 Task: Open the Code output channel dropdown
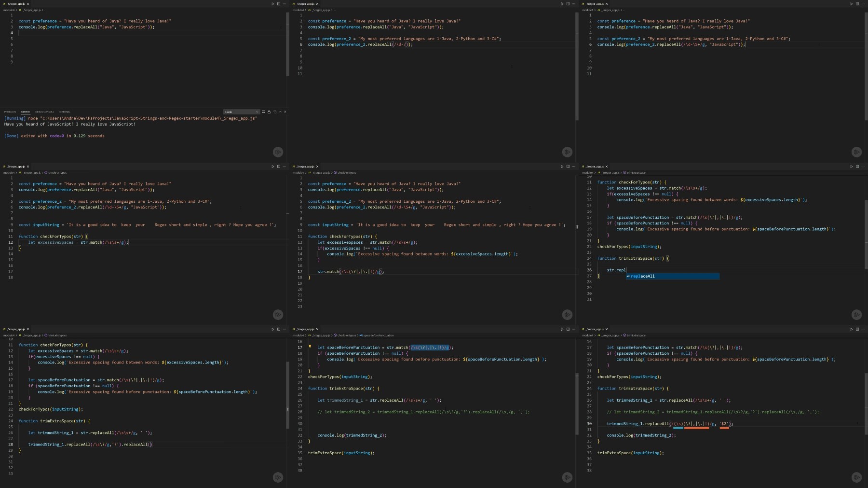(x=242, y=112)
